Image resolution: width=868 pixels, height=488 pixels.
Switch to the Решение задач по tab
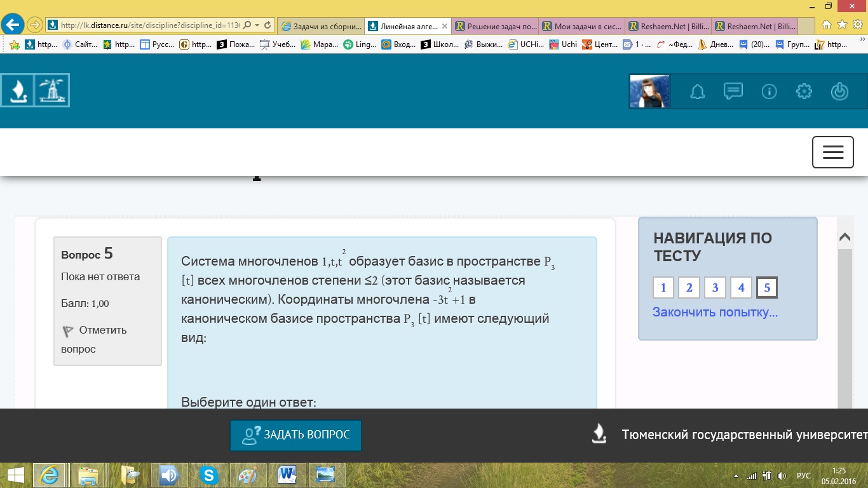tap(497, 26)
